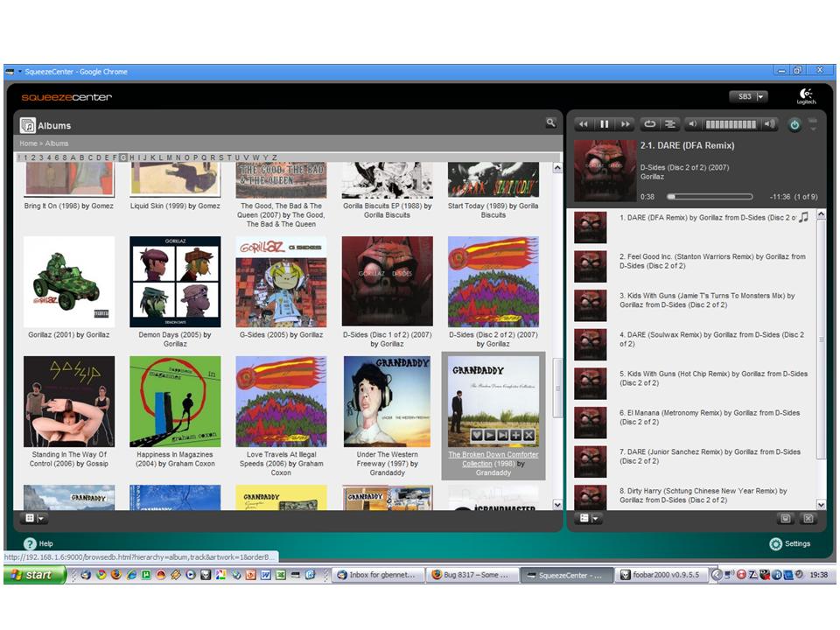Screen dimensions: 840x630
Task: Play the Broken Down Comforter Collection album
Action: click(491, 435)
